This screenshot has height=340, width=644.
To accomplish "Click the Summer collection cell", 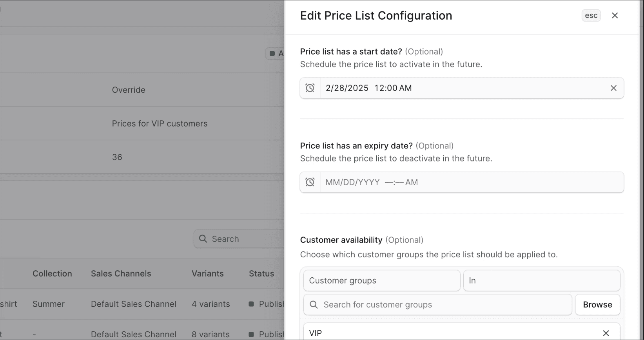I will [49, 304].
